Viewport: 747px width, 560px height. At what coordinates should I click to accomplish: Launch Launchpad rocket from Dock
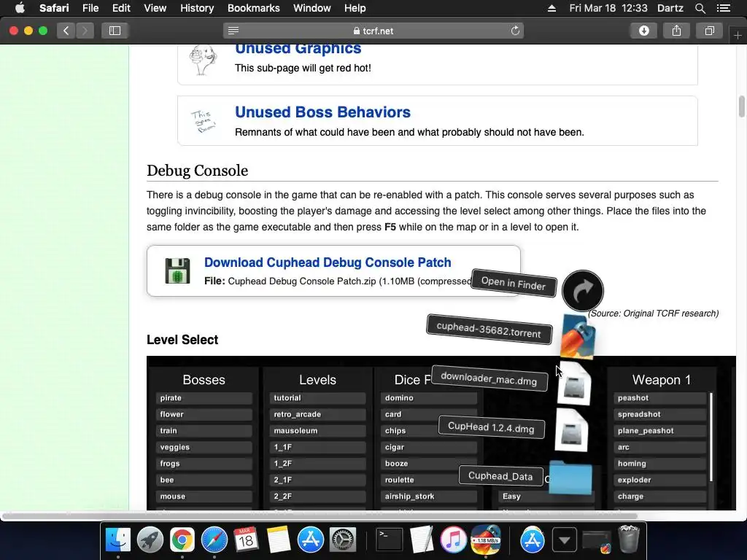(150, 540)
